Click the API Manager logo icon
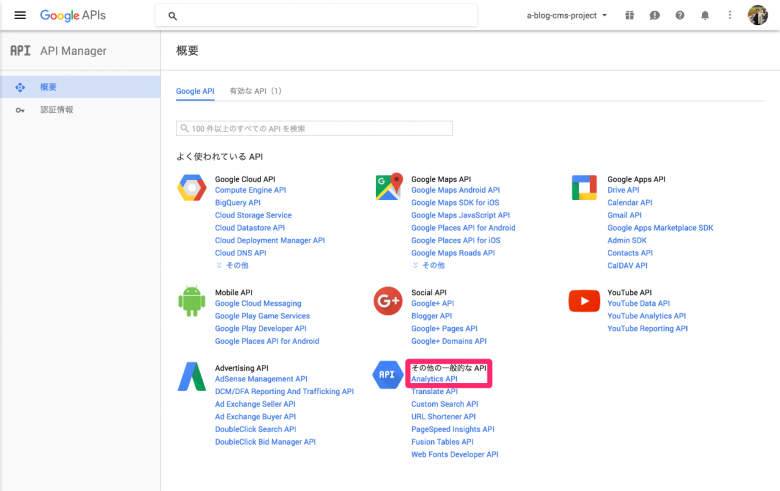The image size is (780, 491). click(20, 51)
